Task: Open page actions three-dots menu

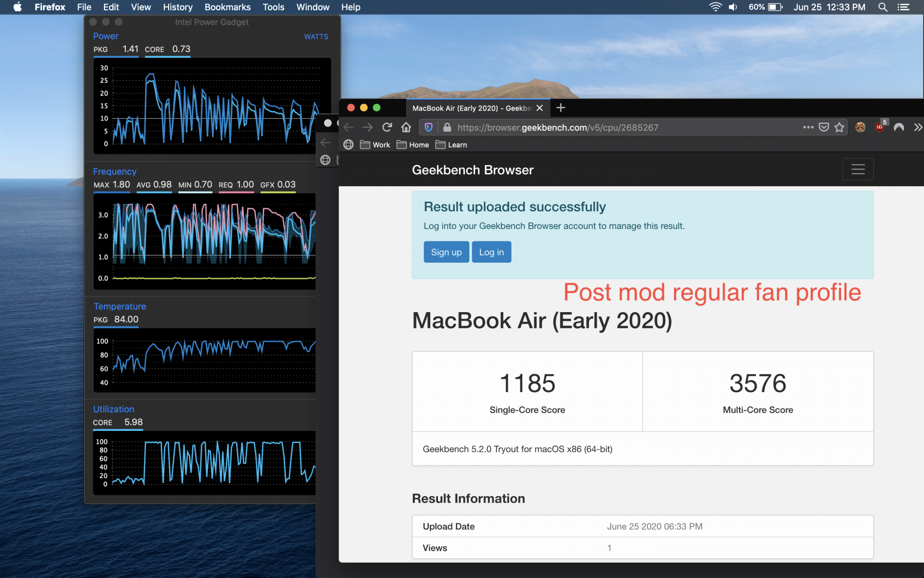Action: [x=808, y=127]
